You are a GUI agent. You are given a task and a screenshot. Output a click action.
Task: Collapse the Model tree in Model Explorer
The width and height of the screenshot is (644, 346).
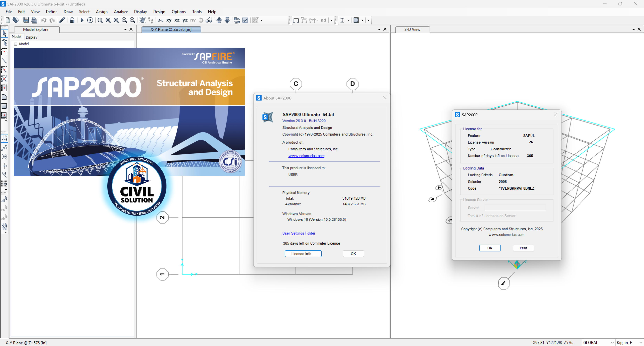click(15, 44)
